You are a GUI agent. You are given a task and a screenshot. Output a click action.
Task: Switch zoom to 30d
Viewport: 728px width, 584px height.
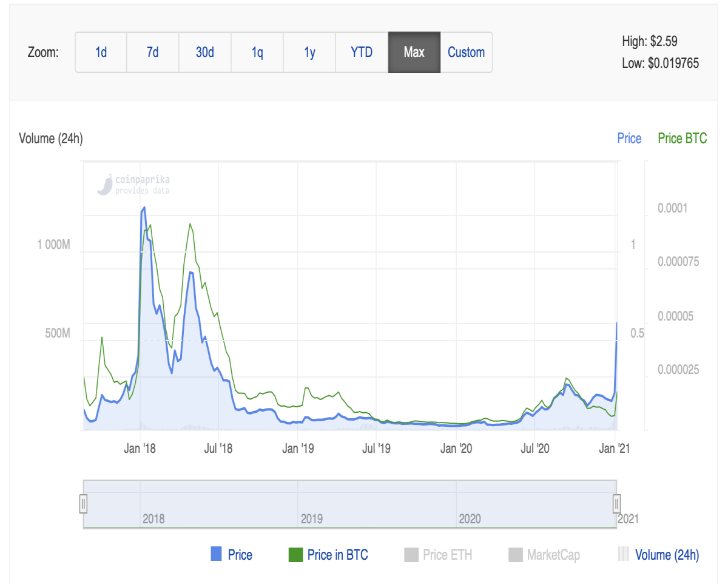(205, 52)
